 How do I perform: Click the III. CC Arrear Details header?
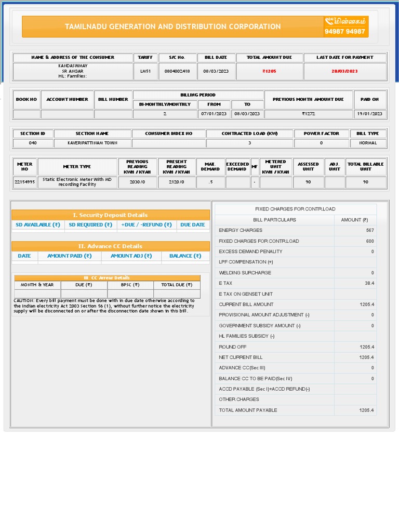click(x=107, y=278)
